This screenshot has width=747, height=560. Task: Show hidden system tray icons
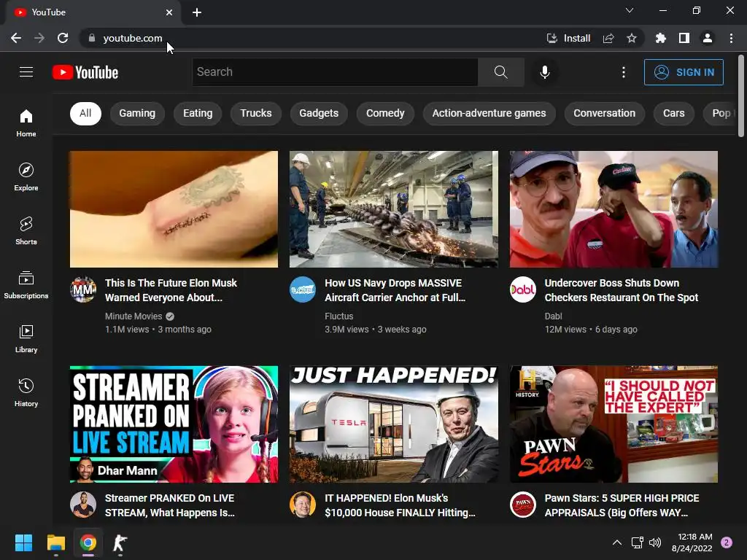(617, 542)
